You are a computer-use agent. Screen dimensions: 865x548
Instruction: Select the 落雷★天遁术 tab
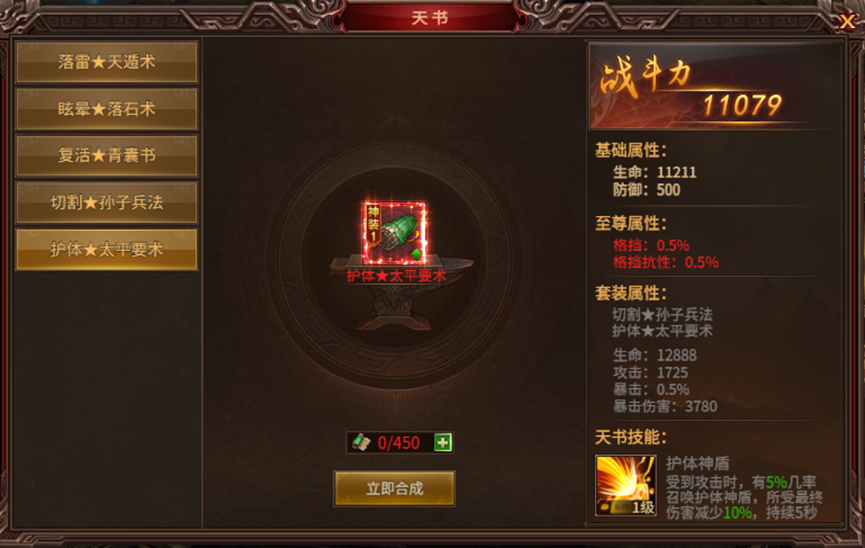point(106,62)
